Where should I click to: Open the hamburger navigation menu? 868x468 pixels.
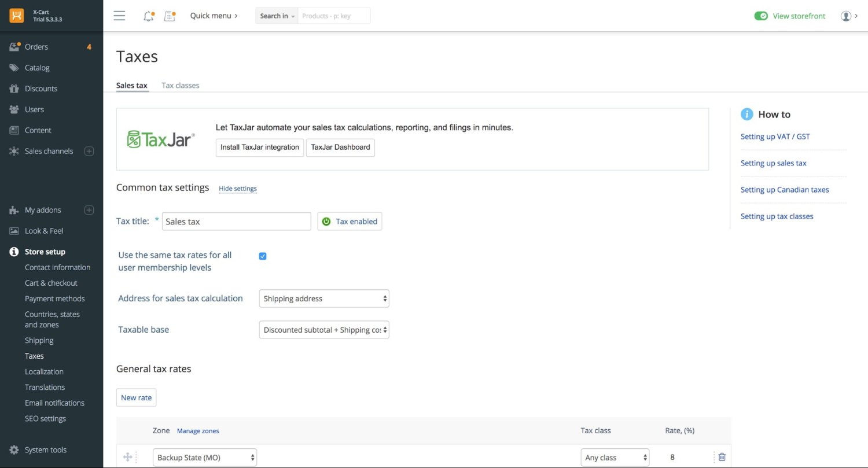tap(119, 16)
